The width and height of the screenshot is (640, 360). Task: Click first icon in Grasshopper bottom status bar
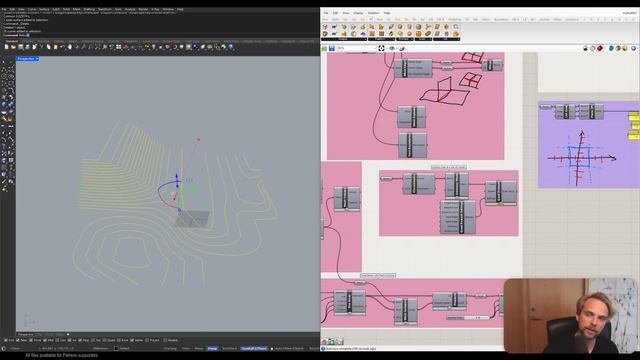tap(324, 341)
